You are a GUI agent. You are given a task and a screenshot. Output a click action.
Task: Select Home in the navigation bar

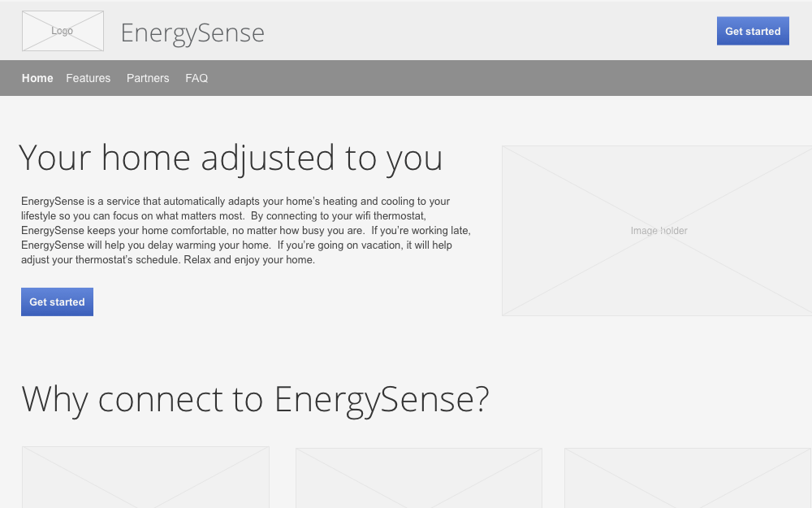[x=37, y=78]
